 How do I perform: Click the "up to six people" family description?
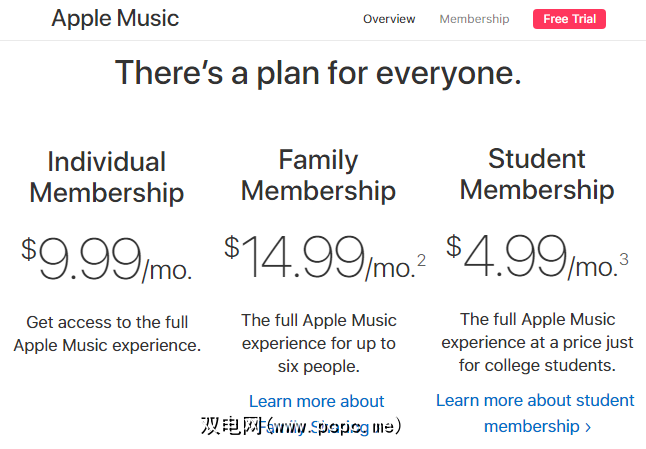[318, 343]
